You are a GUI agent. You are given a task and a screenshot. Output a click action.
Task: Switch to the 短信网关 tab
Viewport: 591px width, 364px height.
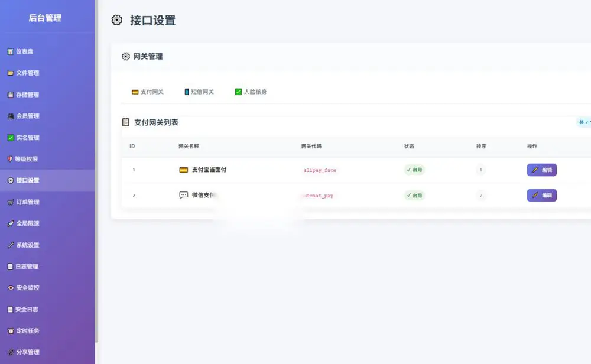pos(199,92)
